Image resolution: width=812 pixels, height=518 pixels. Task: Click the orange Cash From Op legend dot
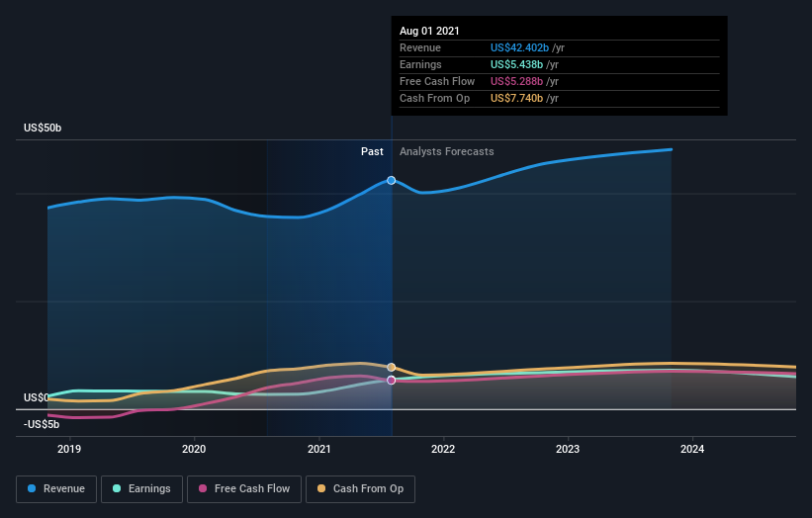tap(321, 488)
